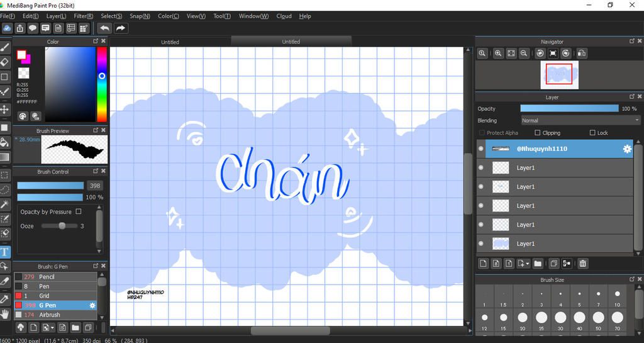Toggle the red color box of the Grid brush
Image resolution: width=644 pixels, height=343 pixels.
point(18,296)
